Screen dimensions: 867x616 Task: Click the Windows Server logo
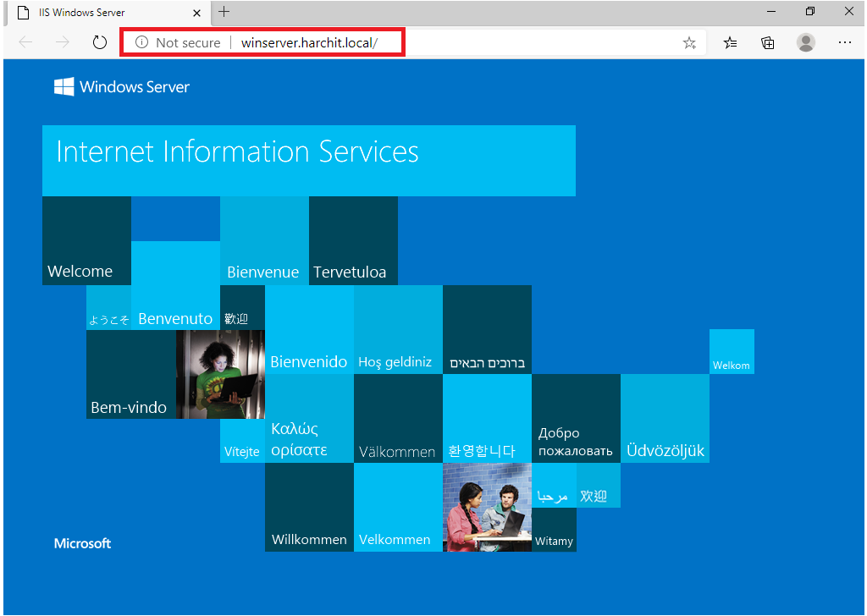tap(122, 86)
